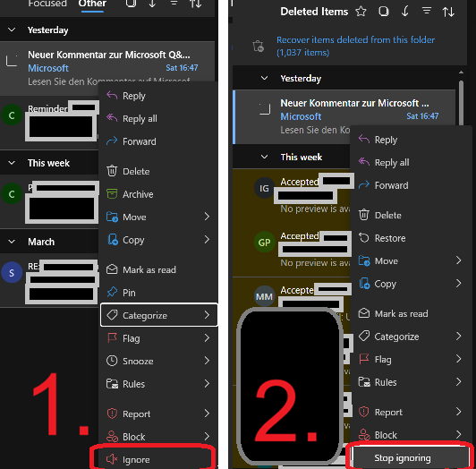Click the recover deleted items trash icon

[x=259, y=47]
